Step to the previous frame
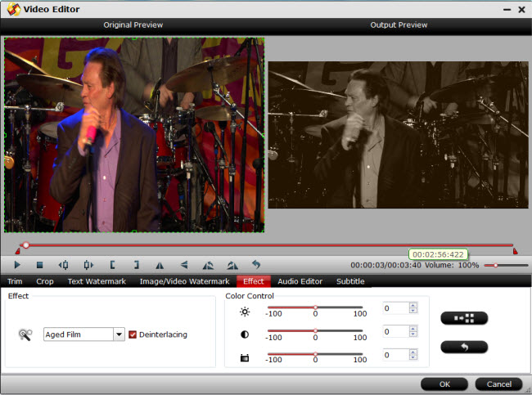The height and width of the screenshot is (395, 532). click(64, 265)
